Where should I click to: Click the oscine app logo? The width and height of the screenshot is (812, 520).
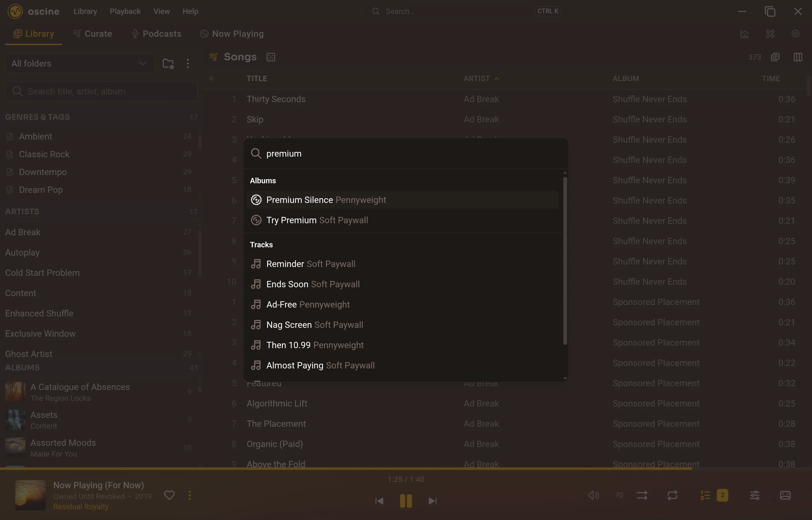pos(15,11)
